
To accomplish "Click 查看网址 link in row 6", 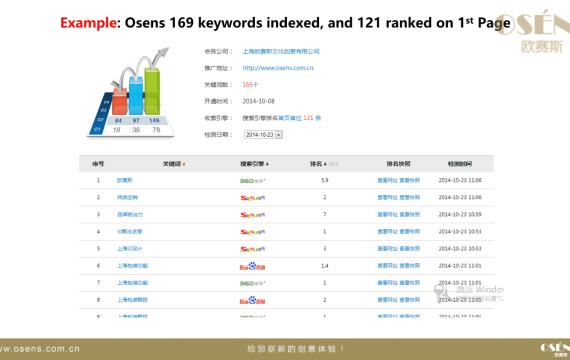I will [388, 266].
